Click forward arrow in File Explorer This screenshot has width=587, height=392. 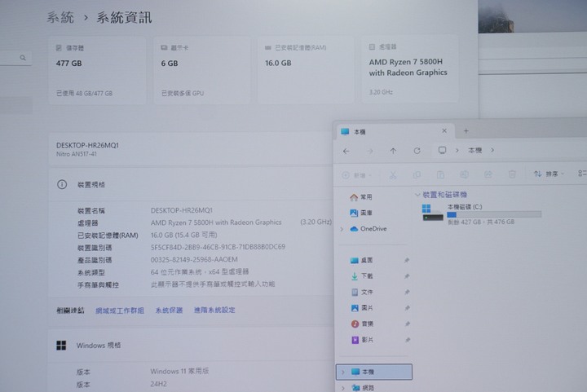click(x=370, y=151)
